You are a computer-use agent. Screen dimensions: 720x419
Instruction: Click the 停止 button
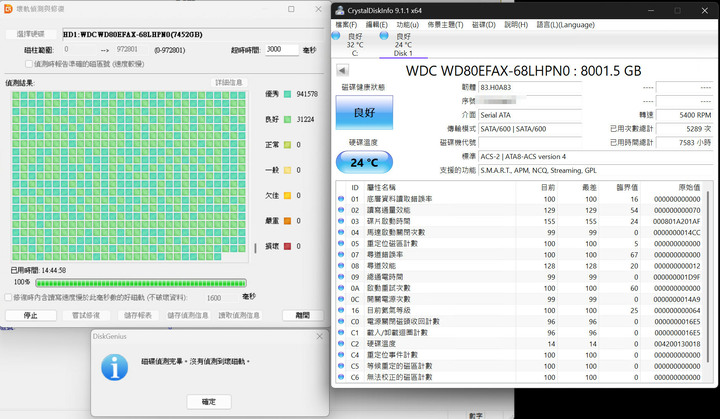pyautogui.click(x=31, y=315)
